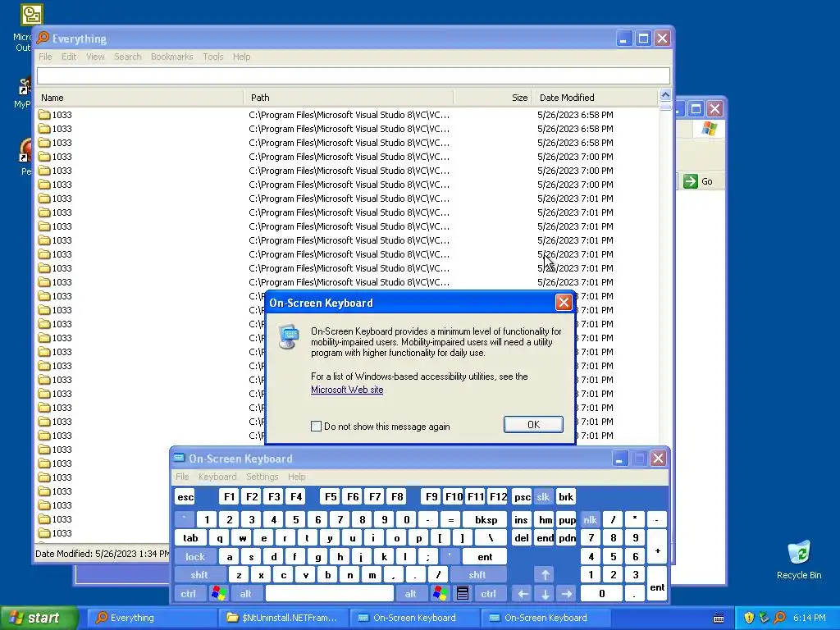
Task: Click the left Windows logo key
Action: pyautogui.click(x=218, y=594)
